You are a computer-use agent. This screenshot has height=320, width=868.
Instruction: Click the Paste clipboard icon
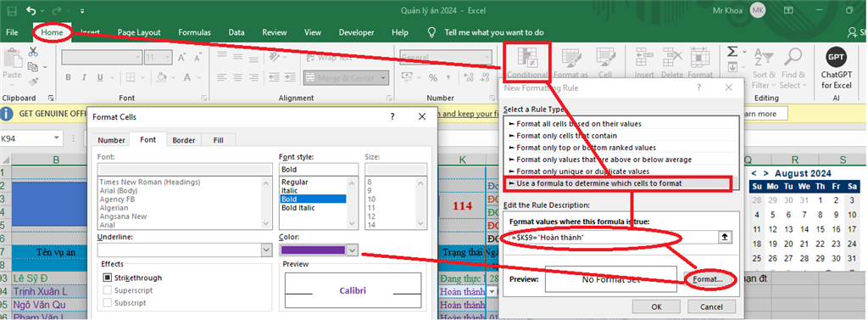click(x=12, y=59)
